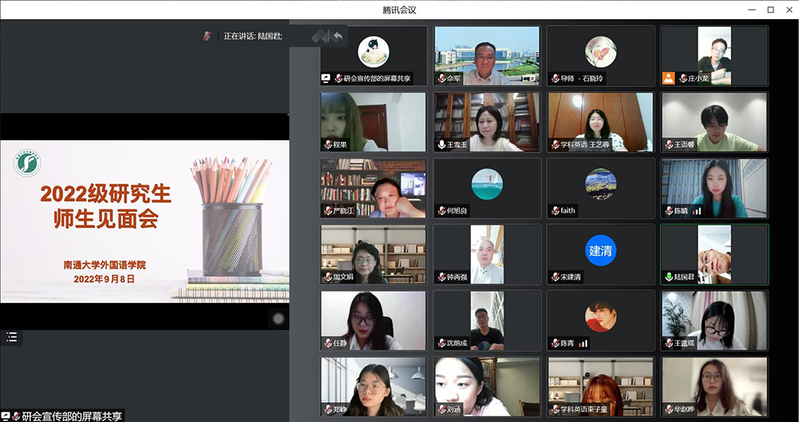
Task: Click the shared slide titled 2022级研究生师生见面会
Action: [x=145, y=220]
